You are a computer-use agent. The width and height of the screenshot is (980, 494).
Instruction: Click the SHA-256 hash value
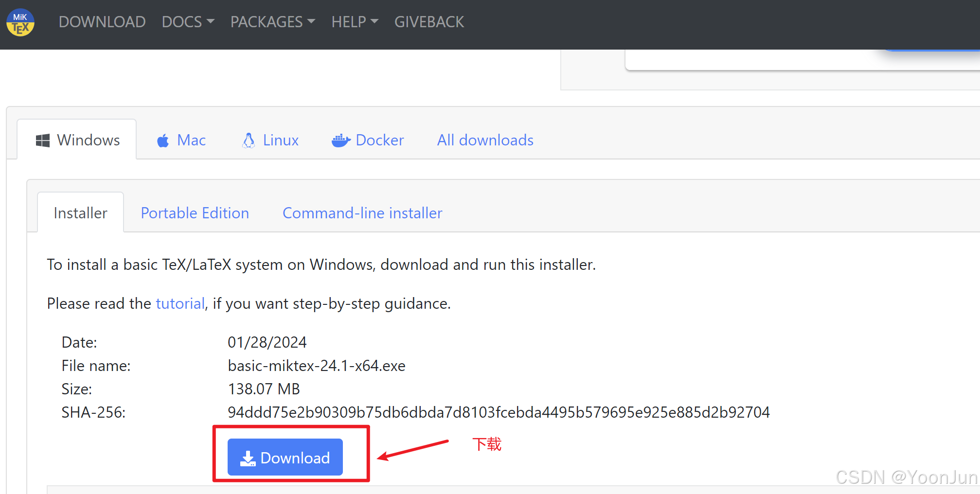[x=499, y=412]
